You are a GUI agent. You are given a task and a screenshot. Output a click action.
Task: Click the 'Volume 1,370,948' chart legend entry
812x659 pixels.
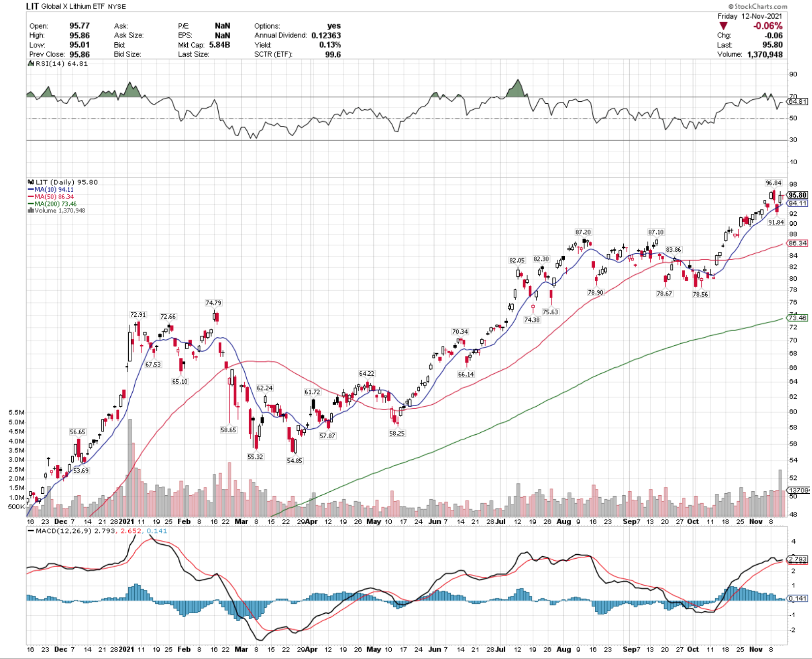click(x=57, y=210)
